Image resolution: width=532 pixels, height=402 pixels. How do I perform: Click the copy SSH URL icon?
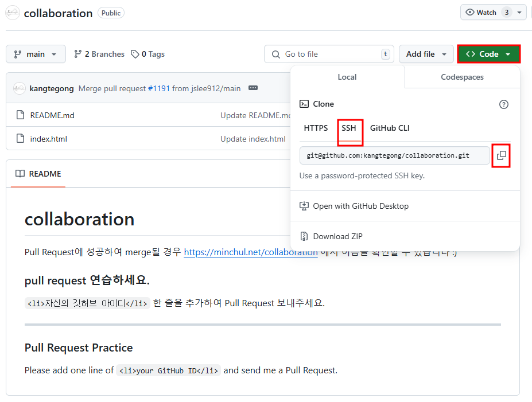[x=501, y=155]
